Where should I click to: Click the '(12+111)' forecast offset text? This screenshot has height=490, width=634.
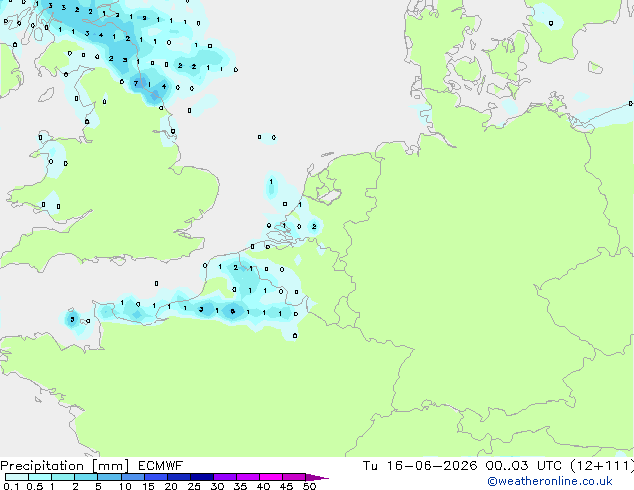602,466
